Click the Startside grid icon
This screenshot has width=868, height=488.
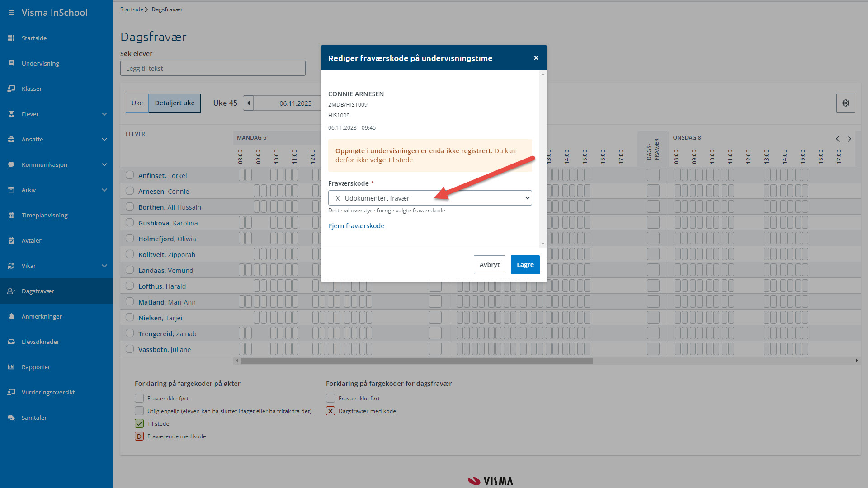11,38
